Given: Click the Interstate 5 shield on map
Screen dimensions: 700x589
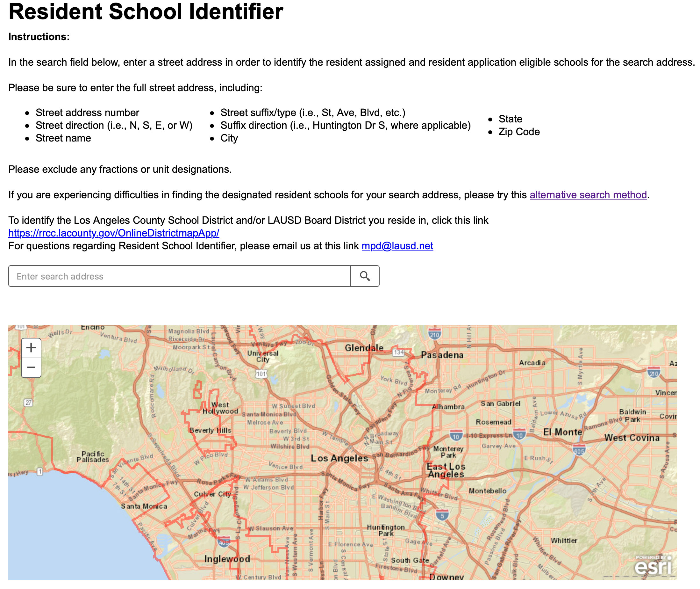Looking at the screenshot, I should 442,514.
